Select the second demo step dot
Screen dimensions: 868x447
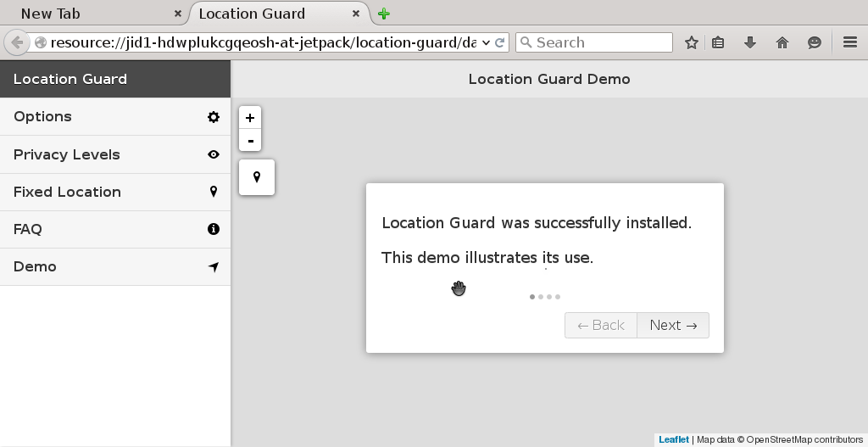point(541,297)
